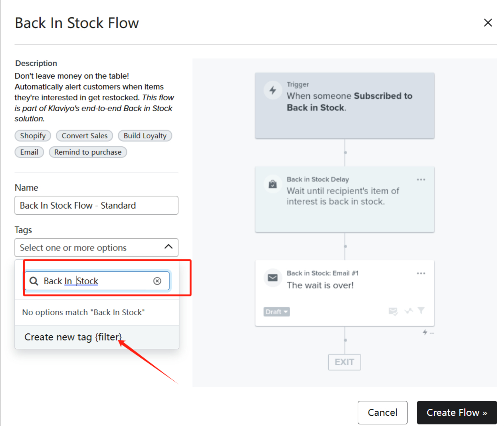The height and width of the screenshot is (426, 504).
Task: Collapse the Tags dropdown with the chevron
Action: tap(168, 247)
